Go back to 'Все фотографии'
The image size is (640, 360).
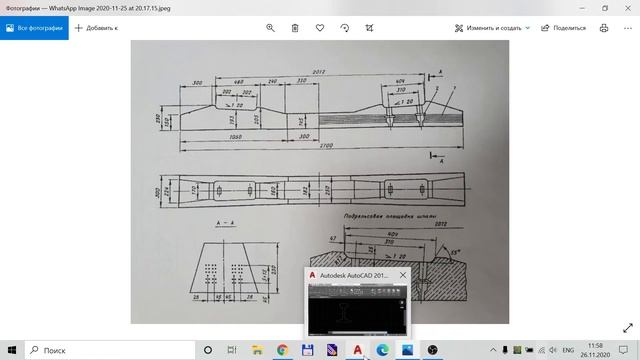click(34, 28)
